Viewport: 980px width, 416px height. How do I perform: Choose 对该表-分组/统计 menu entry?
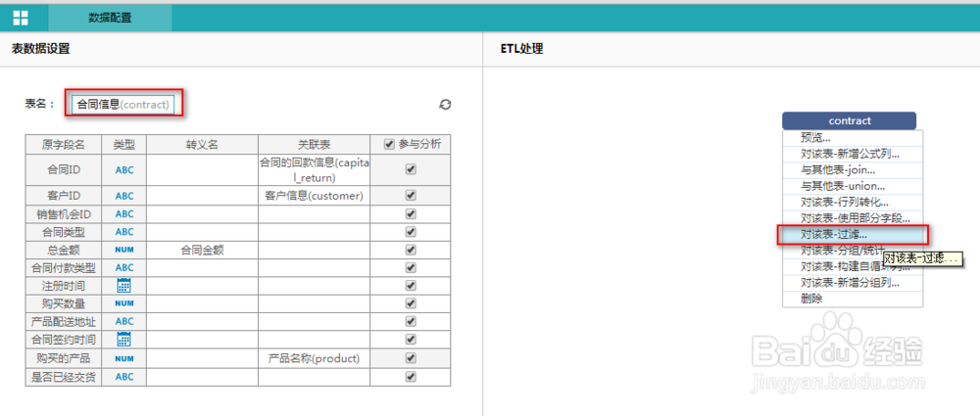853,252
